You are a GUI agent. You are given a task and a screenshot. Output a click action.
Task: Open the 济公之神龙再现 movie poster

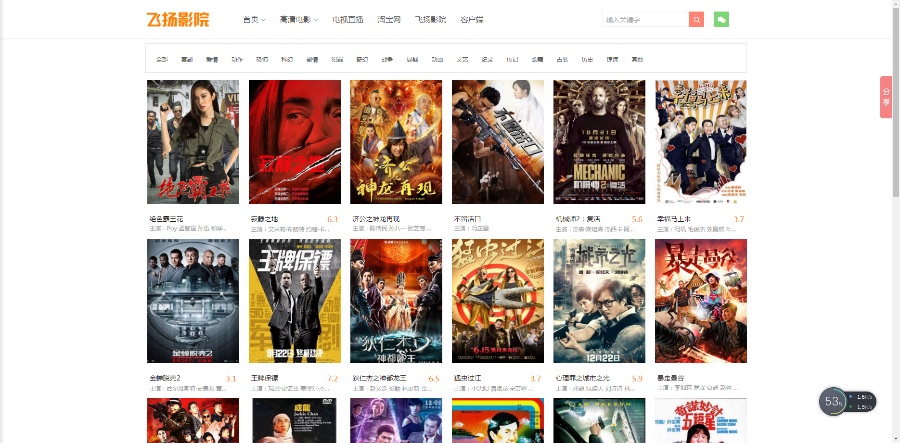(x=396, y=142)
